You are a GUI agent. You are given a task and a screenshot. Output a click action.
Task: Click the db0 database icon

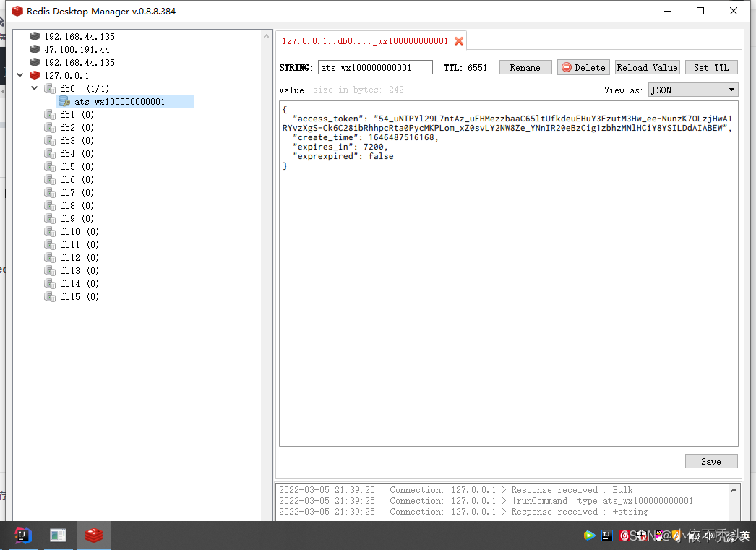tap(50, 88)
